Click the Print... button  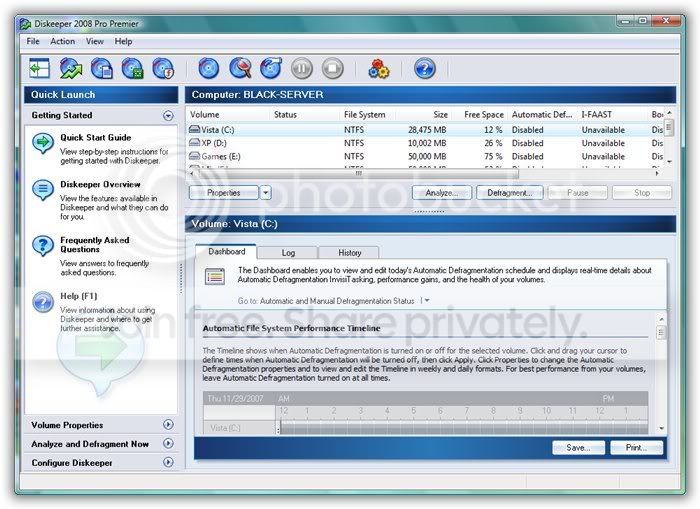pos(636,447)
